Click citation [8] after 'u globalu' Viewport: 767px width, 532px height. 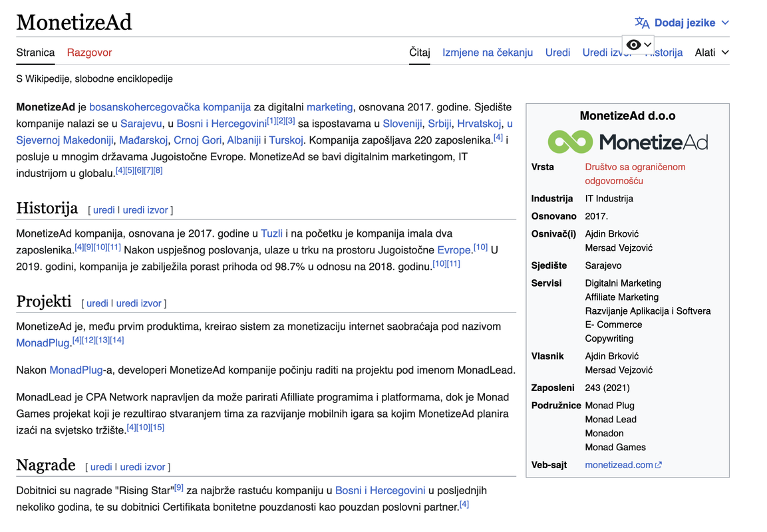158,171
